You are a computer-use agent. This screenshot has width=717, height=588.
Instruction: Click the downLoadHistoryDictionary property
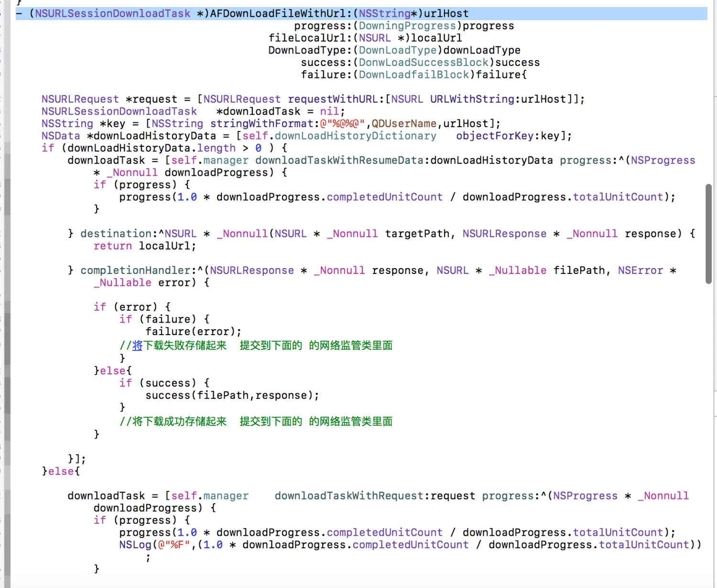[356, 136]
